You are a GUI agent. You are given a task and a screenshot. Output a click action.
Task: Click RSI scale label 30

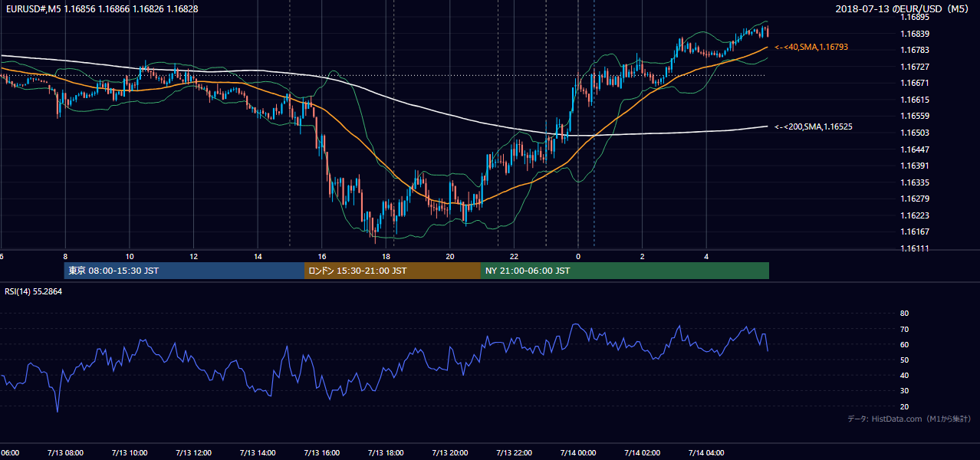904,391
